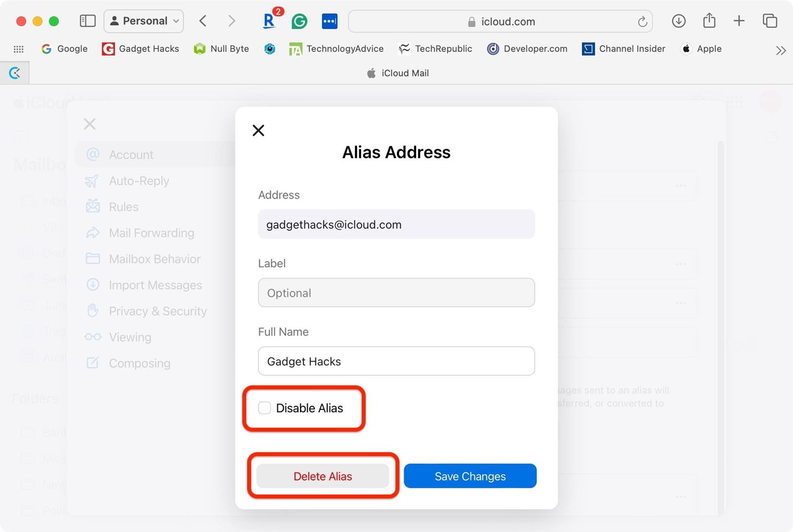Open the blue gear-shaped bookmark icon
Viewport: 793px width, 532px height.
click(x=270, y=49)
